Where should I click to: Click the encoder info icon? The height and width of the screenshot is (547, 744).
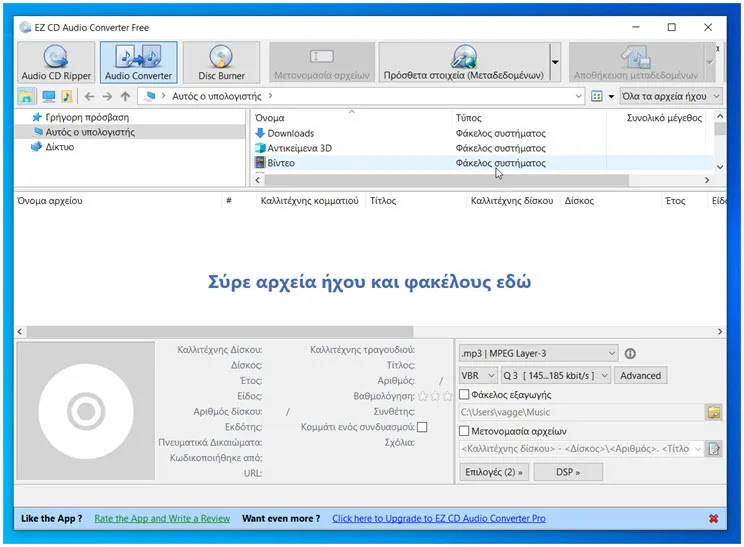[630, 353]
